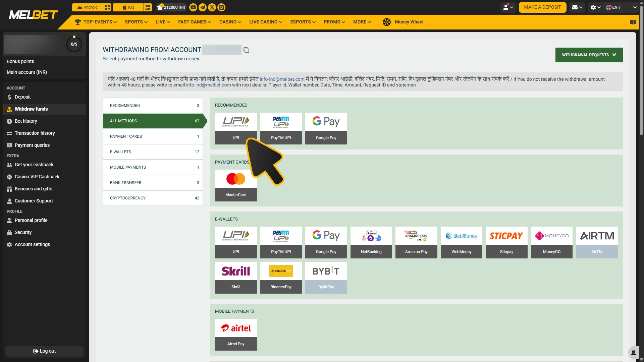Choose the MoneyGO e-wallet
The image size is (644, 362).
click(552, 243)
